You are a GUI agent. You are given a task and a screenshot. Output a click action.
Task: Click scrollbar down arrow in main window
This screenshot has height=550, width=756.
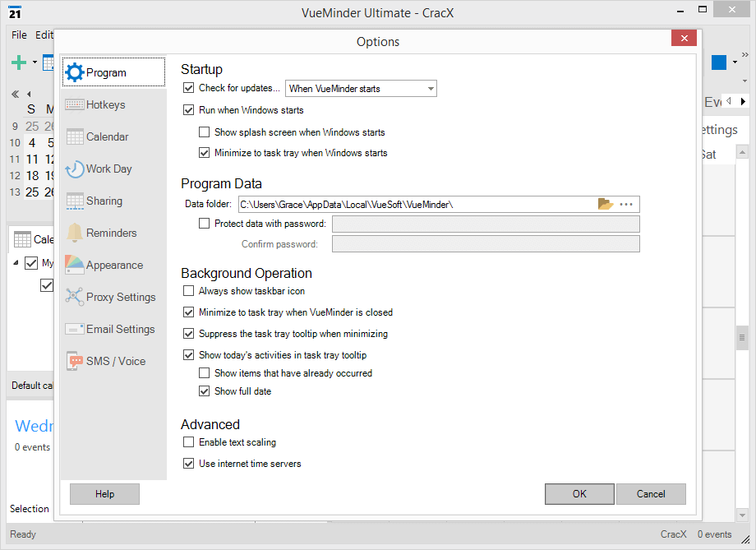coord(743,515)
